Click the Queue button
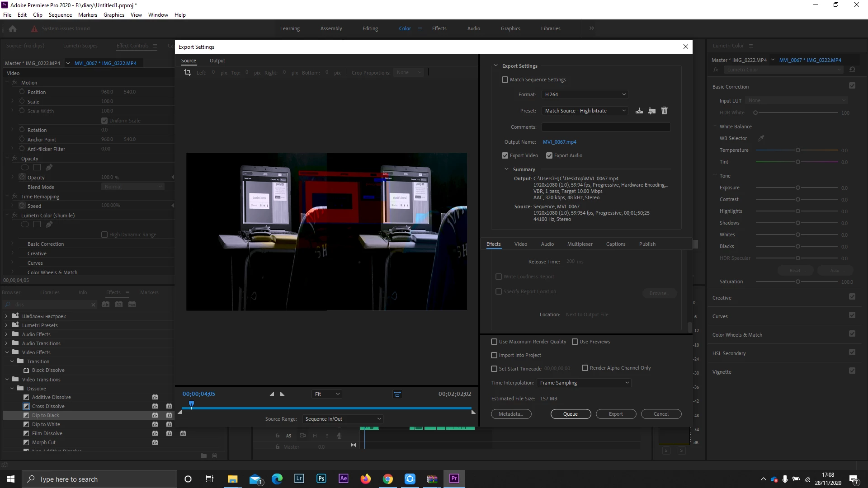Viewport: 868px width, 488px height. tap(571, 414)
